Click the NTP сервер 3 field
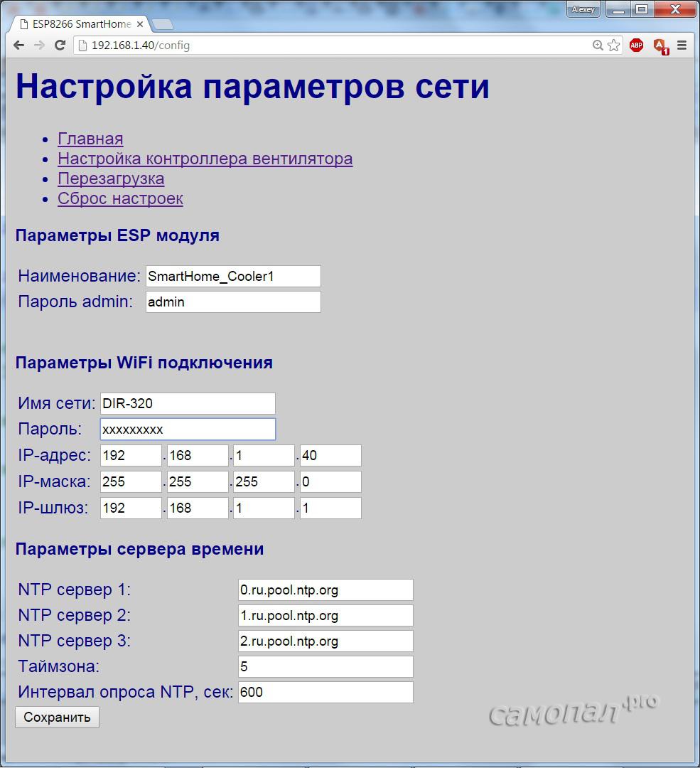700x768 pixels. (x=325, y=641)
